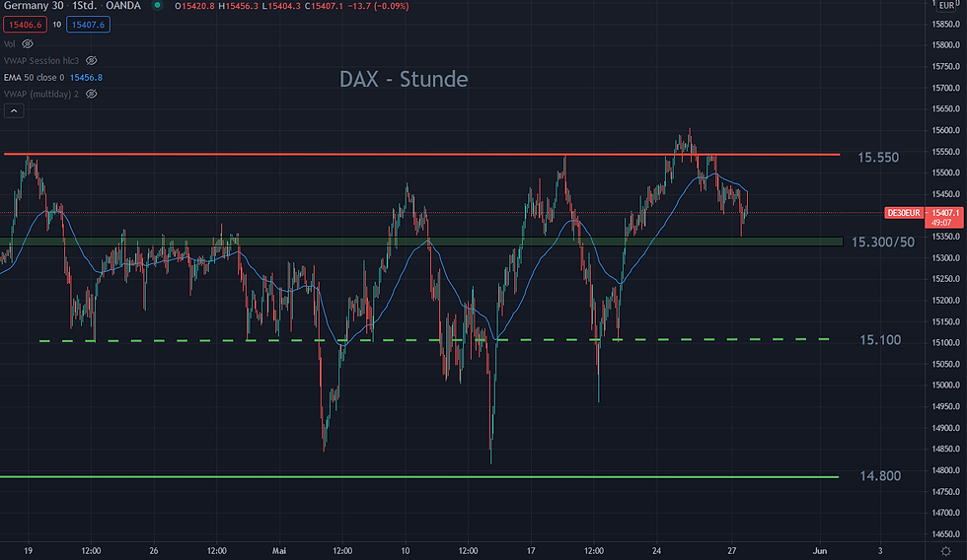
Task: Click the Mai label on time axis
Action: (x=278, y=551)
